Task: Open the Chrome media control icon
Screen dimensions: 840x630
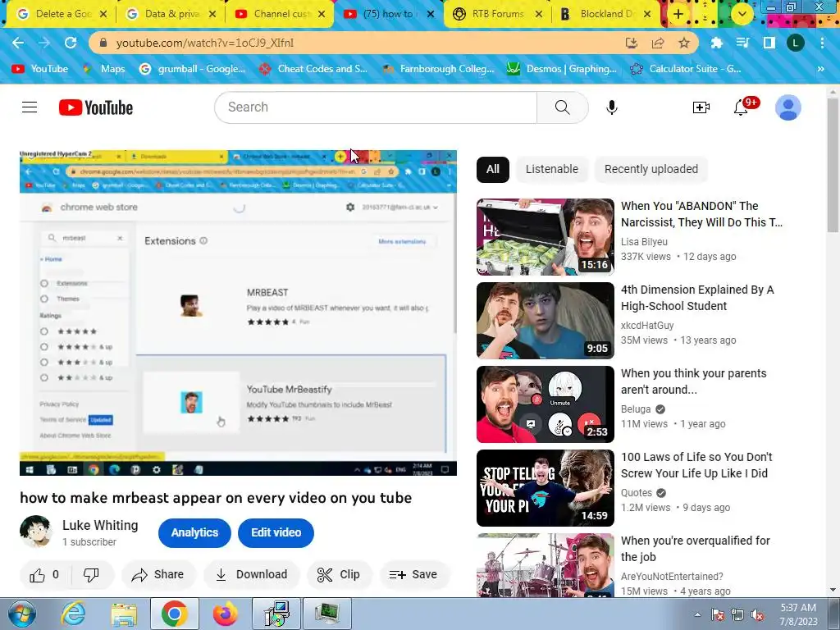Action: click(x=742, y=43)
